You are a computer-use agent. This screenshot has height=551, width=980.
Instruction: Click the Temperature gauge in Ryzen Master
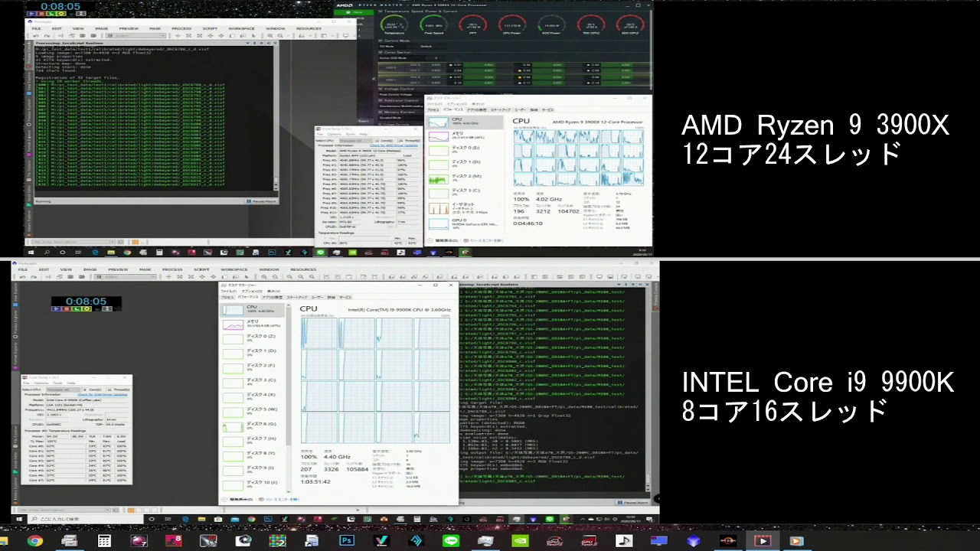click(394, 24)
